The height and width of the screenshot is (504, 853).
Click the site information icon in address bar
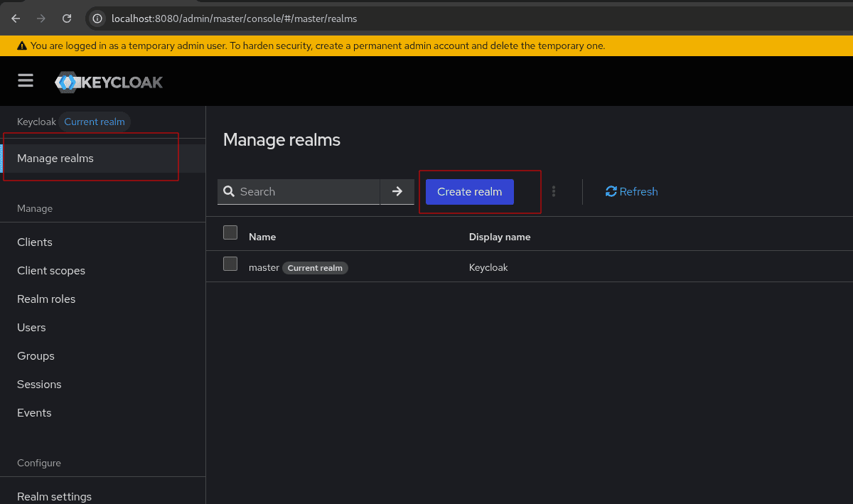pyautogui.click(x=96, y=18)
